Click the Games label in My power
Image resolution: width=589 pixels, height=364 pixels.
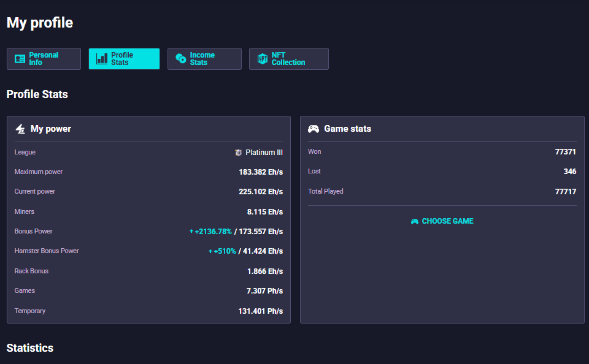point(25,290)
